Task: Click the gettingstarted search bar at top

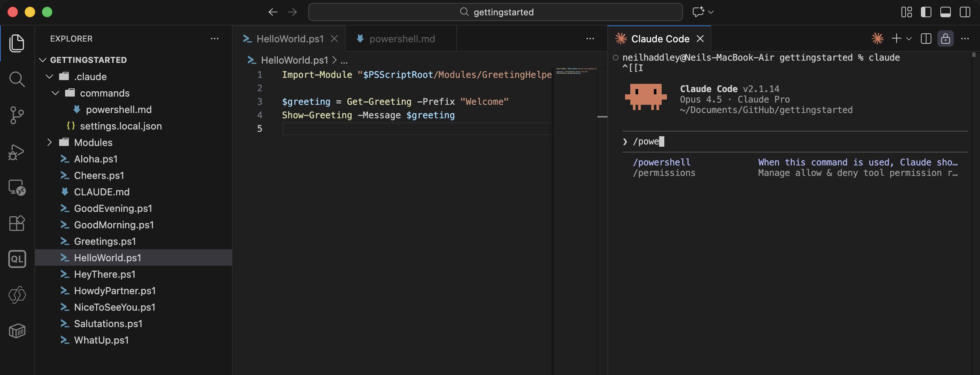Action: [495, 12]
